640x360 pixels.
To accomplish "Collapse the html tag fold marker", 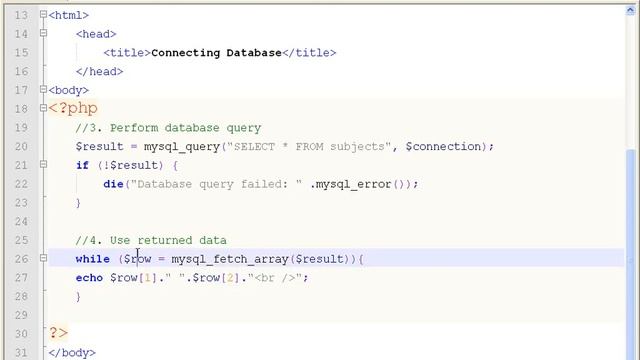I will tap(43, 15).
